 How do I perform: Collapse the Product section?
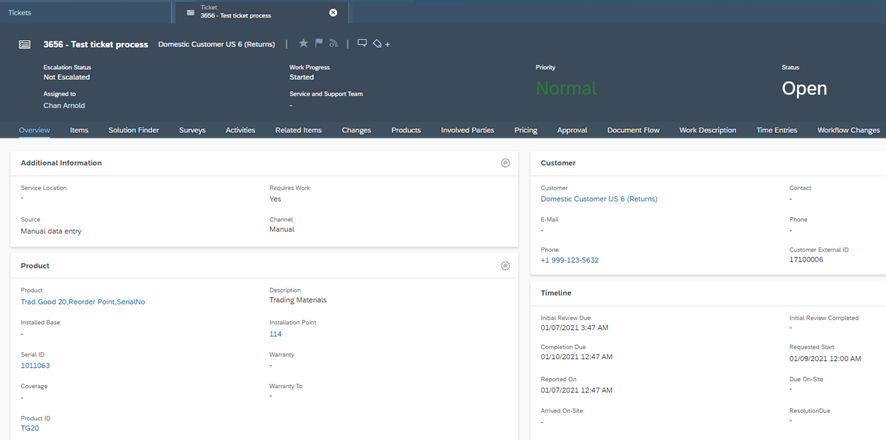tap(505, 265)
